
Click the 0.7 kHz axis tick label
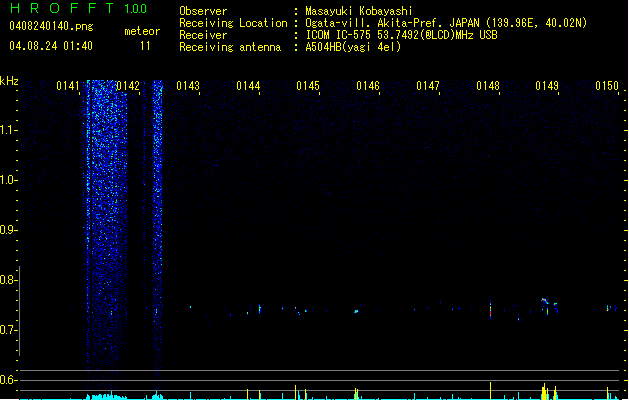point(8,330)
